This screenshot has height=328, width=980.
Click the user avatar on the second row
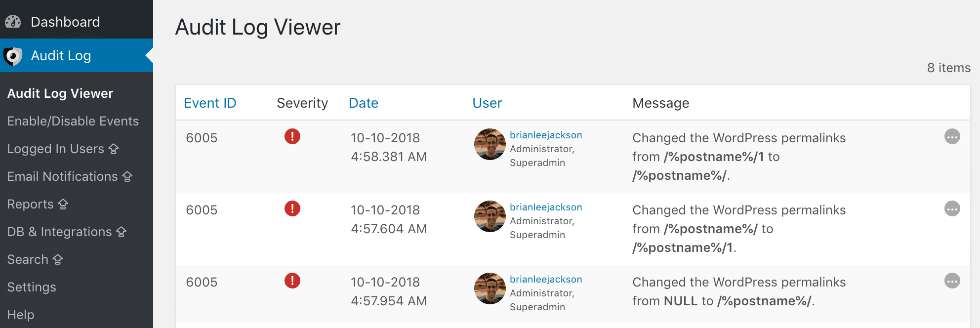(x=490, y=216)
